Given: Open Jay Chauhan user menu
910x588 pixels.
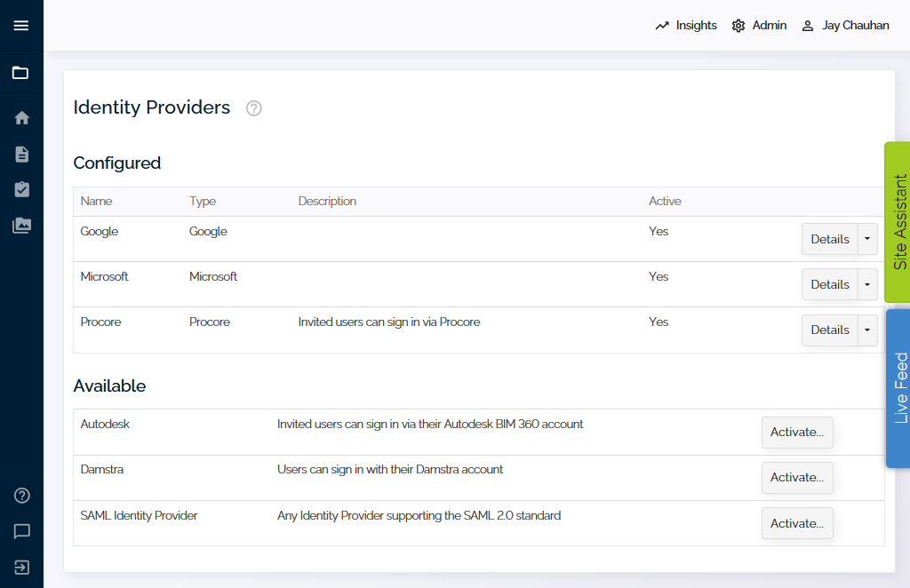Looking at the screenshot, I should [856, 26].
